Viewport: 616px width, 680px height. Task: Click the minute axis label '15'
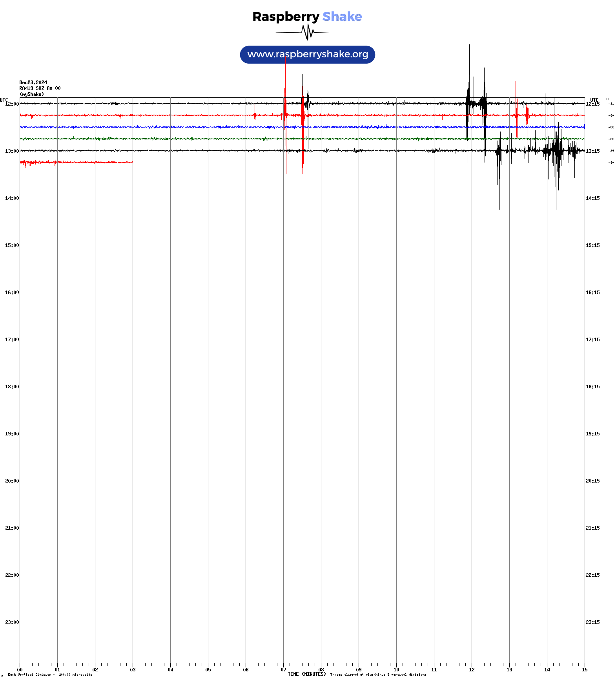coord(585,670)
